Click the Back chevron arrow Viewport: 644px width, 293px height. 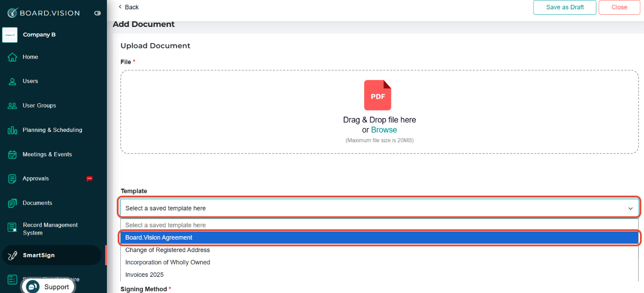point(120,7)
